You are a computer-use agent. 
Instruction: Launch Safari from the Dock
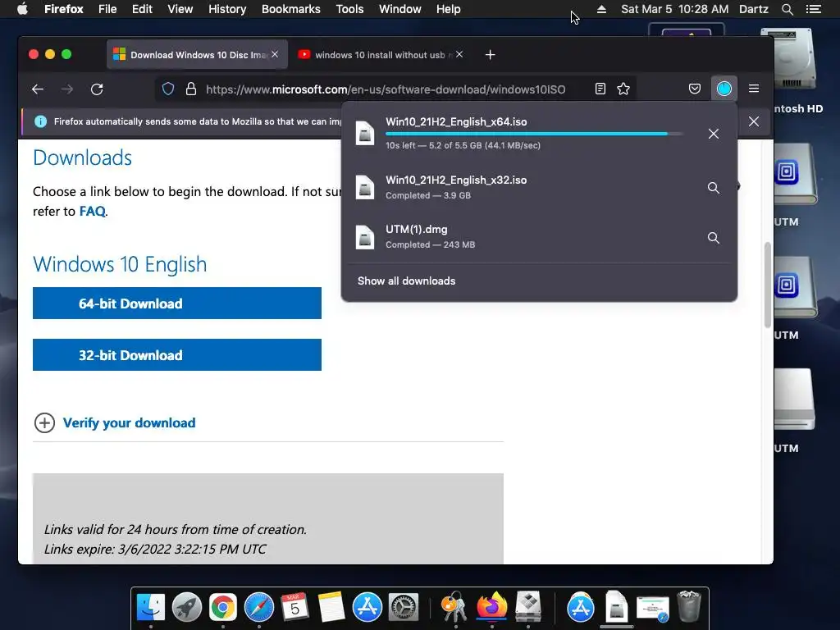[258, 608]
